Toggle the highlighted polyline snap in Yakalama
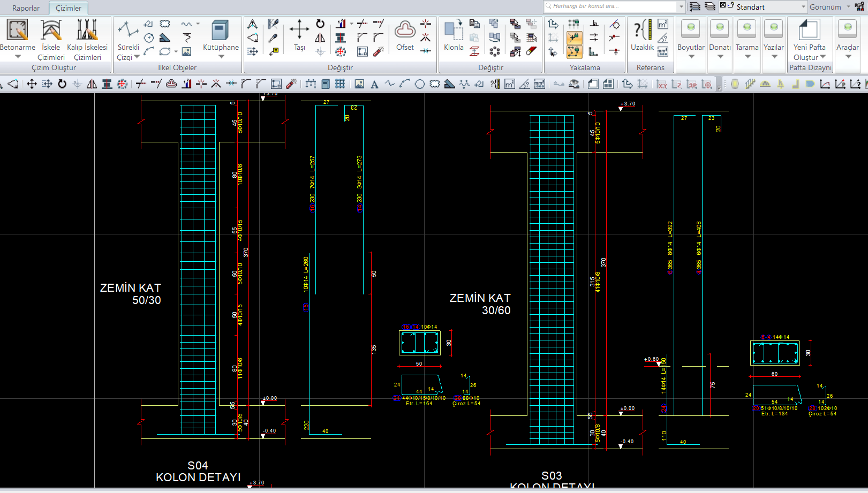868x493 pixels. 574,51
